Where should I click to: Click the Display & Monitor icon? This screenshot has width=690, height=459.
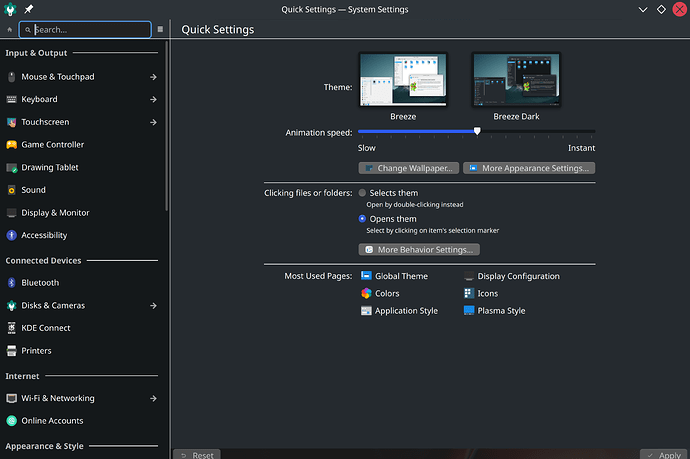(x=12, y=213)
